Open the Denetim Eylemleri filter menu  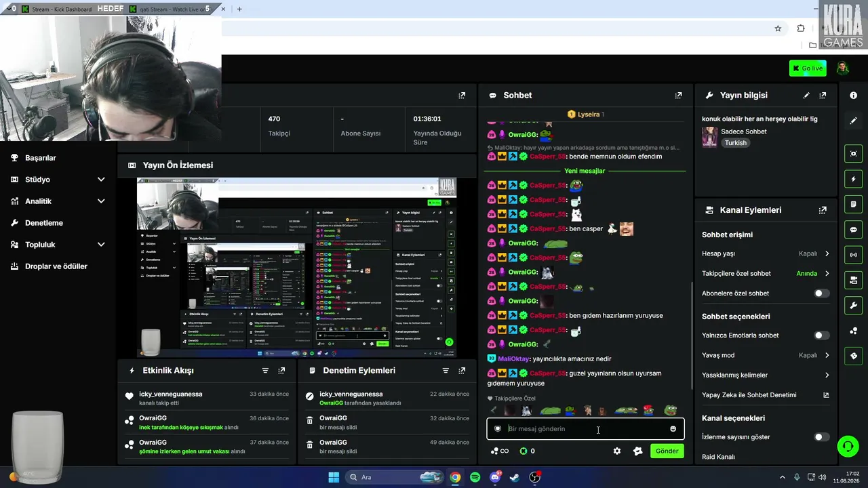click(x=446, y=371)
